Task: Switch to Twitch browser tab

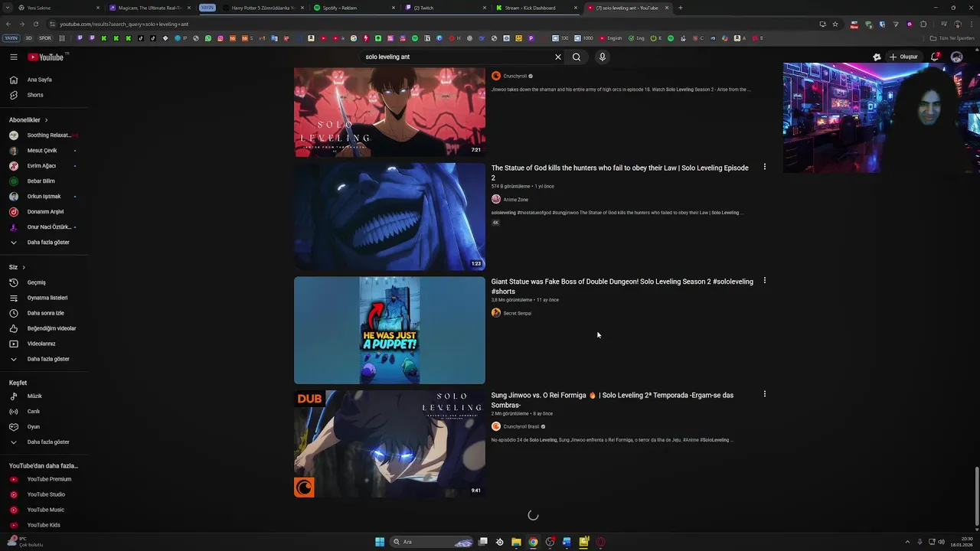Action: 444,8
